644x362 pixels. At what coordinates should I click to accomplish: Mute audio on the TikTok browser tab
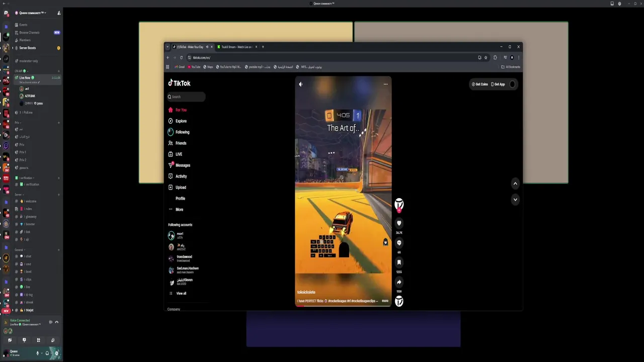(x=207, y=47)
